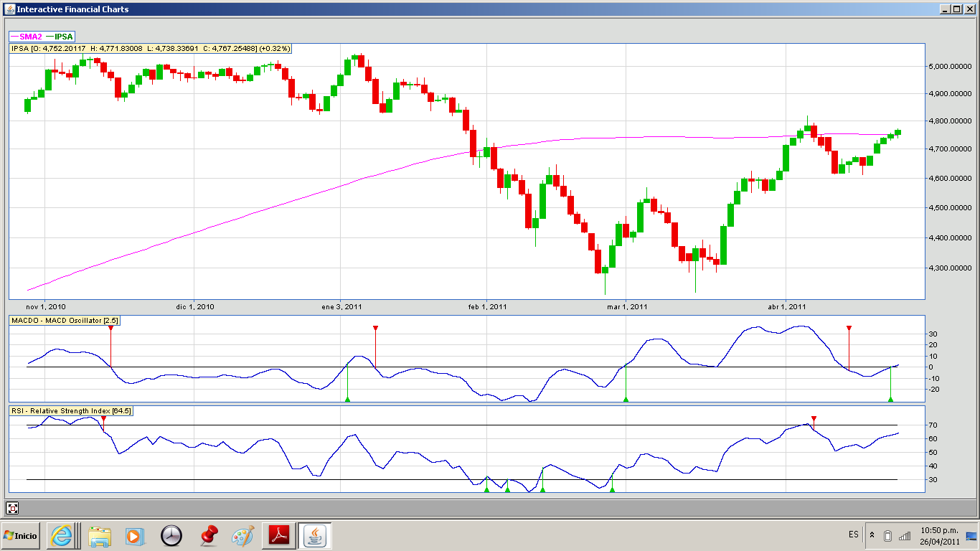Select the Java application taskbar button

click(314, 535)
